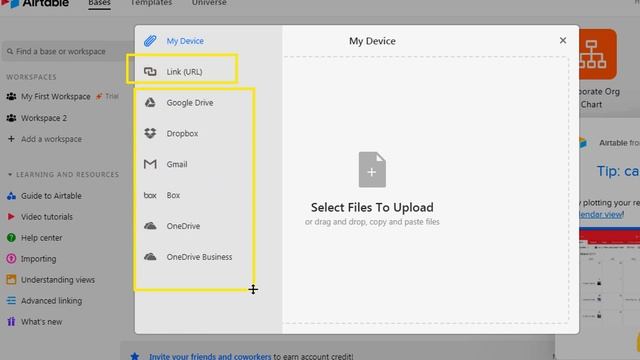Open the Advanced linking link
Screen dimensions: 640x360
point(51,301)
